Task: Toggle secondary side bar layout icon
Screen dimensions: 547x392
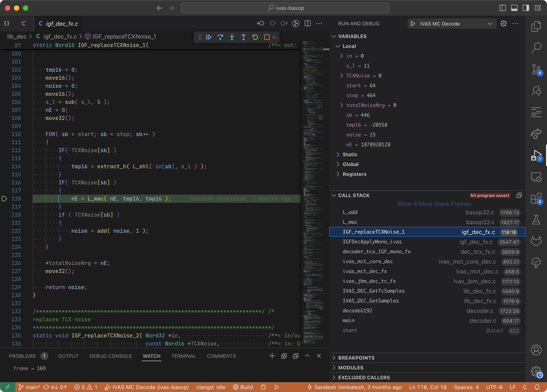Action: [x=526, y=8]
